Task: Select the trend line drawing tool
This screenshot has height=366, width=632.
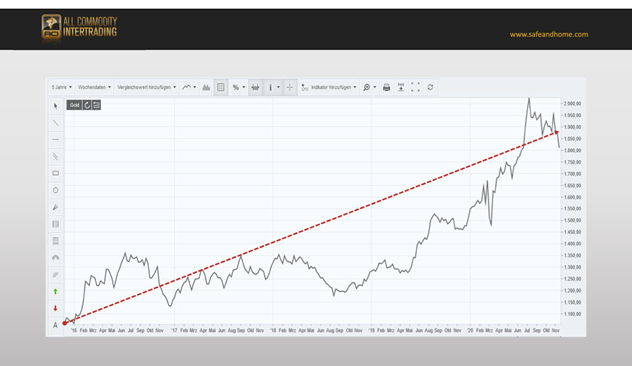Action: coord(56,123)
